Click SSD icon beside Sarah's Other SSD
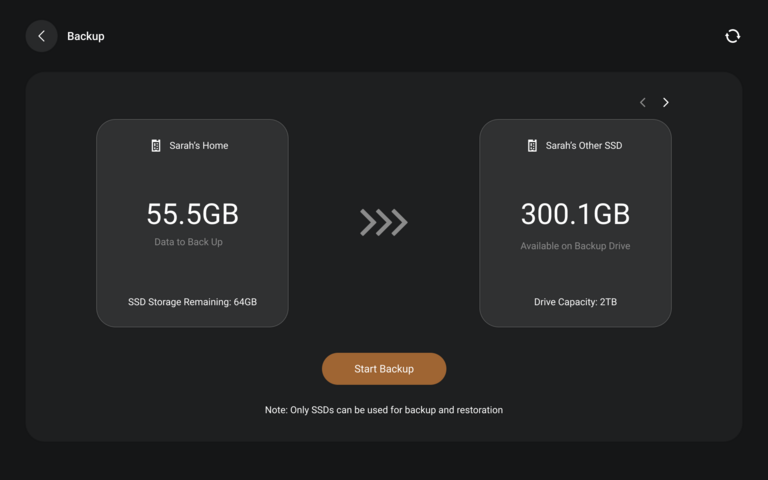 point(532,145)
